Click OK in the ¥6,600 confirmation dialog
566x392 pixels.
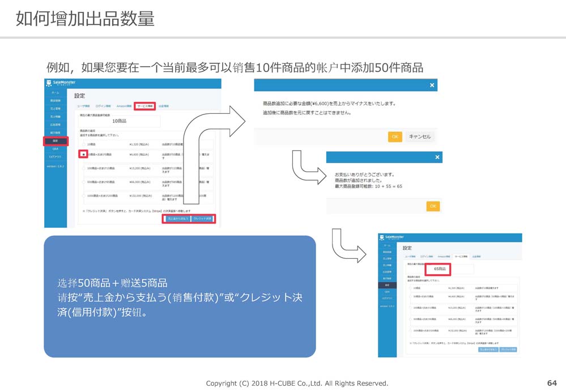tap(395, 137)
